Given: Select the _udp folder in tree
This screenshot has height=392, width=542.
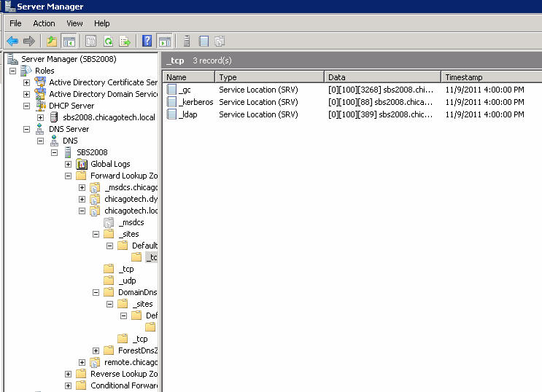Looking at the screenshot, I should coord(127,281).
